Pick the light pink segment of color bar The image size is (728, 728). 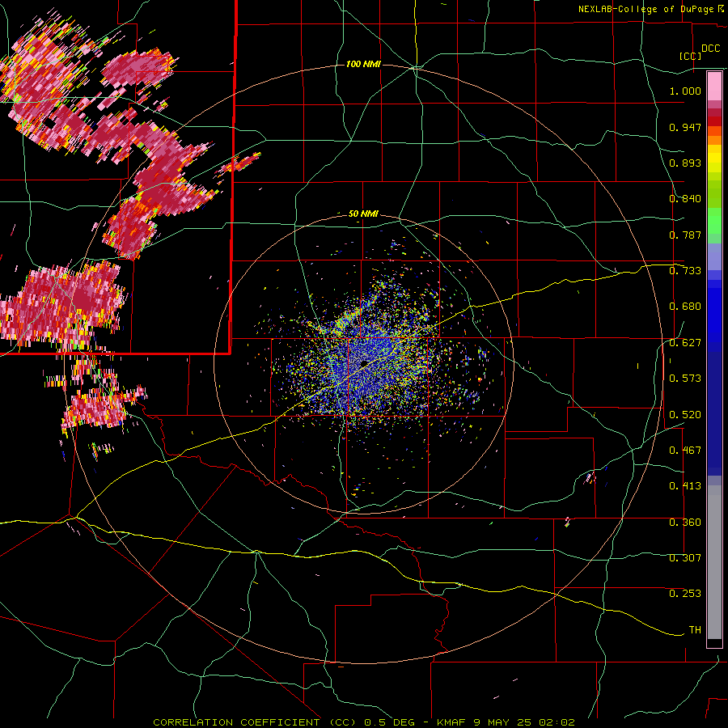714,86
